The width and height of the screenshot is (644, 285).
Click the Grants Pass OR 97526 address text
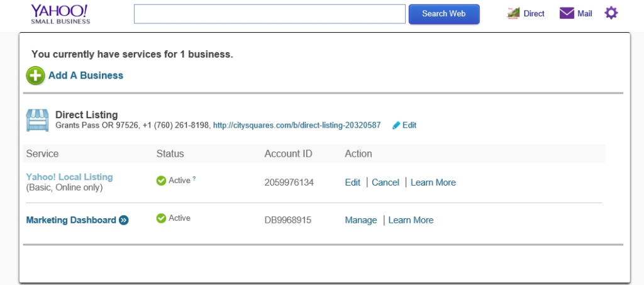click(97, 125)
